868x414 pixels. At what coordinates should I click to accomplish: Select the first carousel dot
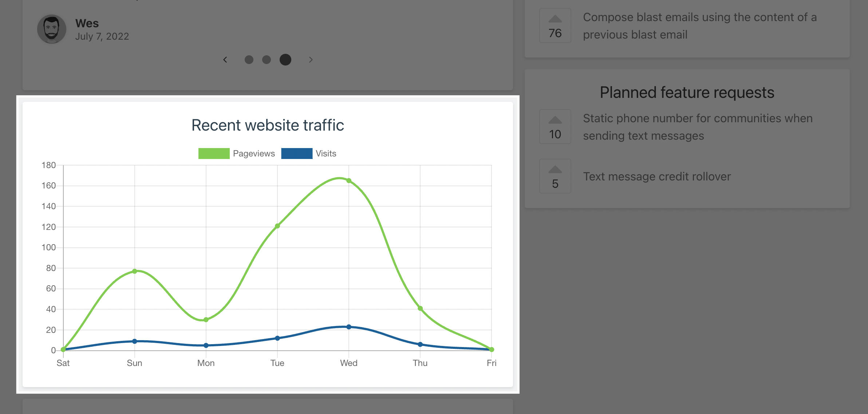[249, 60]
